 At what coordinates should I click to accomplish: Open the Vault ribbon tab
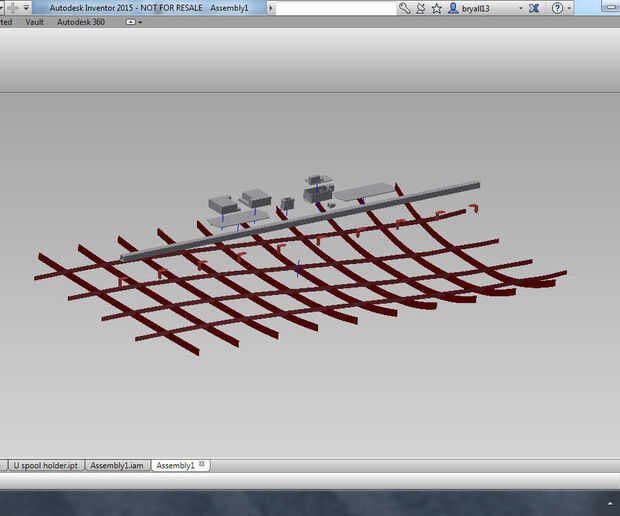click(x=34, y=22)
